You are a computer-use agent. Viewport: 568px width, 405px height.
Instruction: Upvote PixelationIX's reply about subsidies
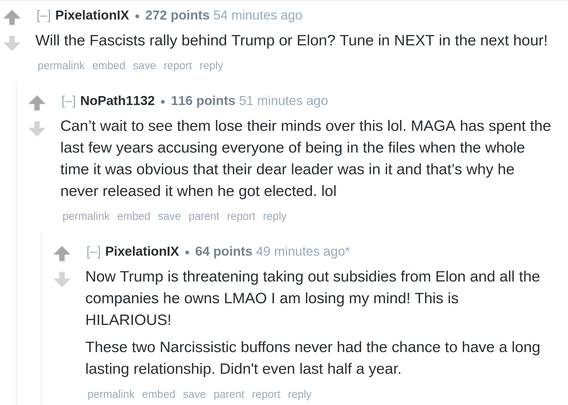tap(62, 254)
